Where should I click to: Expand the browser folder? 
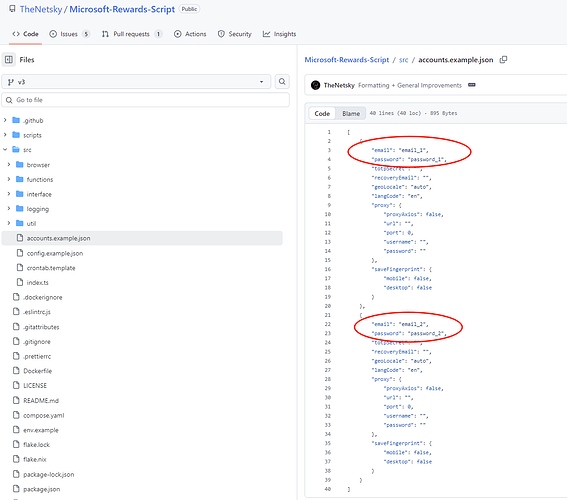[9, 164]
